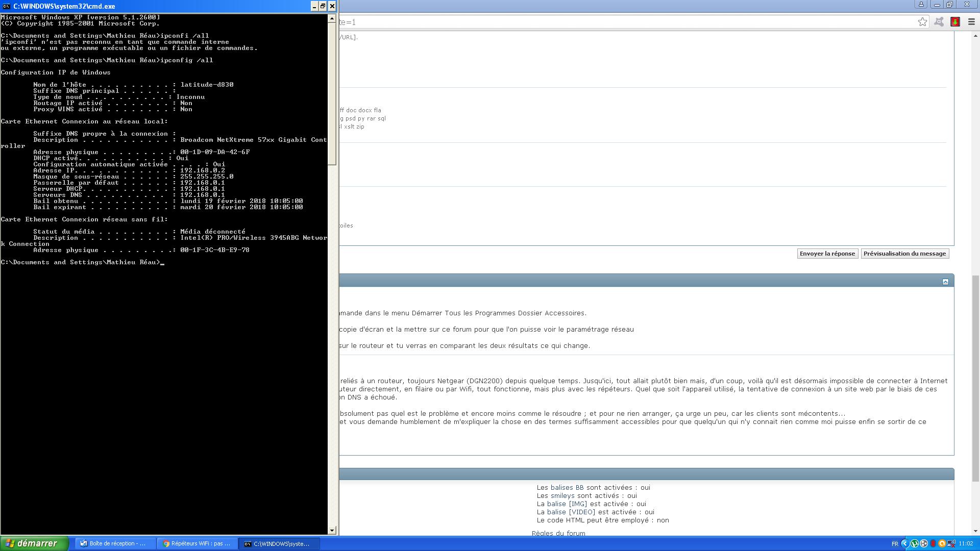
Task: Open the Règles du forum link
Action: tap(558, 533)
